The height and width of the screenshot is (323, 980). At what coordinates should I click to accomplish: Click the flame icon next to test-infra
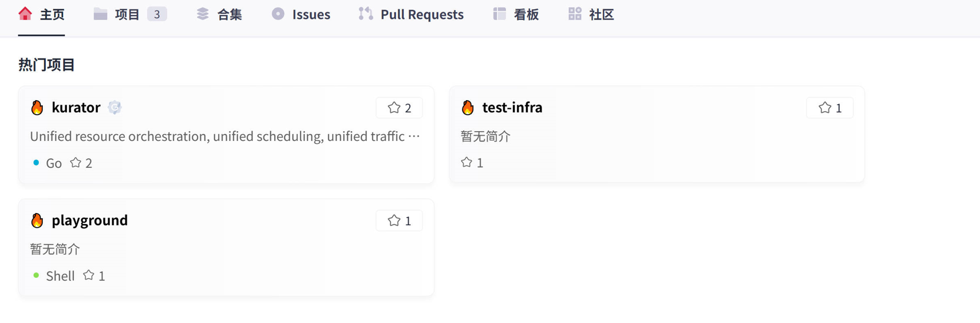pyautogui.click(x=468, y=108)
